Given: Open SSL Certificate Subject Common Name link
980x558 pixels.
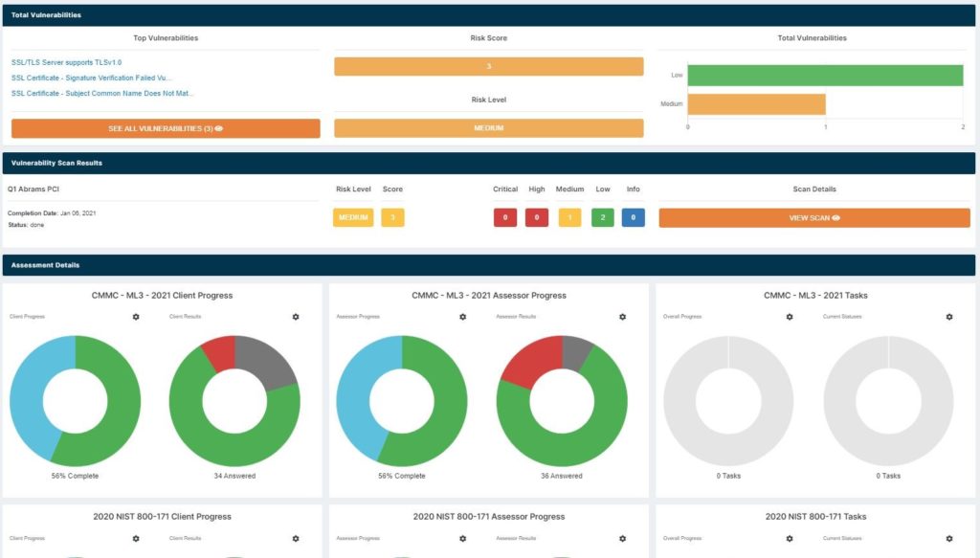Looking at the screenshot, I should (102, 93).
